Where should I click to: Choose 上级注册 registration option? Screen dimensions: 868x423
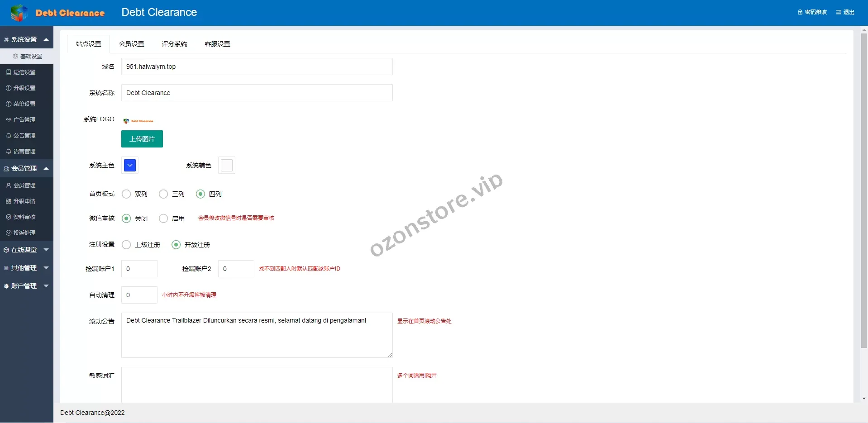(x=126, y=245)
